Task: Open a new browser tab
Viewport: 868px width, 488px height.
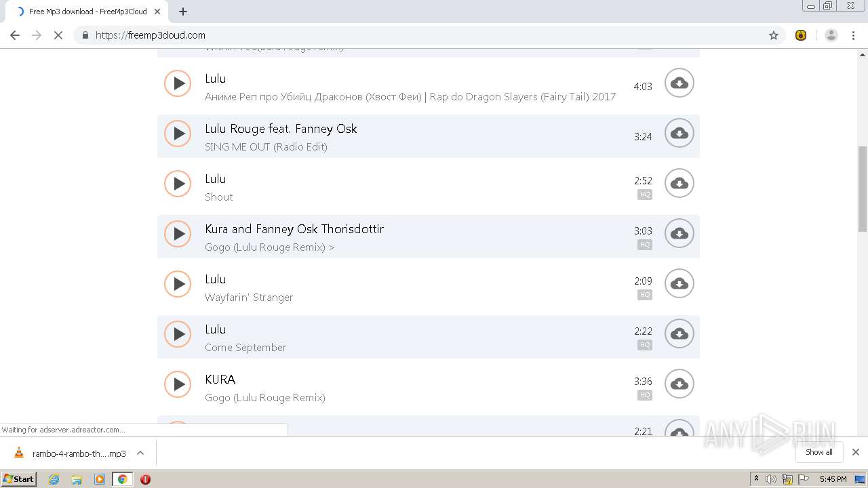Action: [x=182, y=12]
